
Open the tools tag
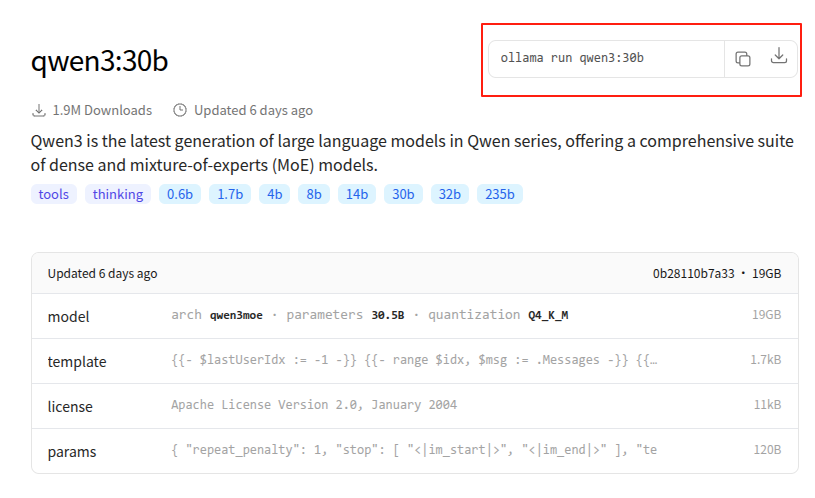pyautogui.click(x=54, y=194)
